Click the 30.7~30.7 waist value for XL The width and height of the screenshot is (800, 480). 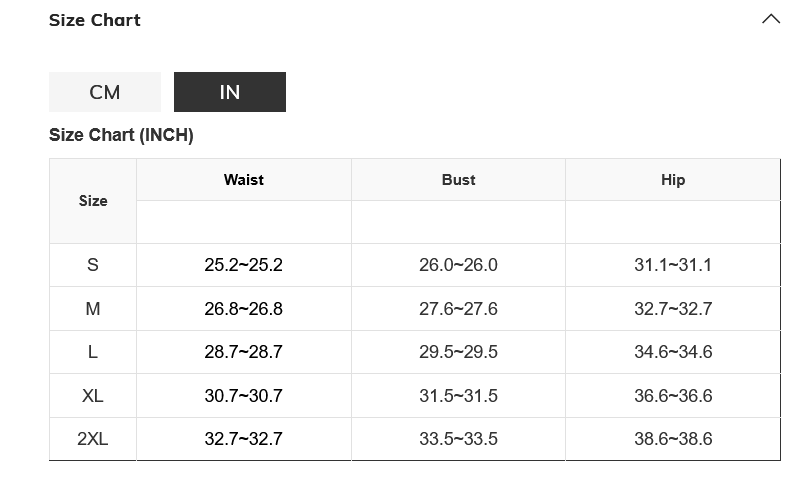pos(244,396)
